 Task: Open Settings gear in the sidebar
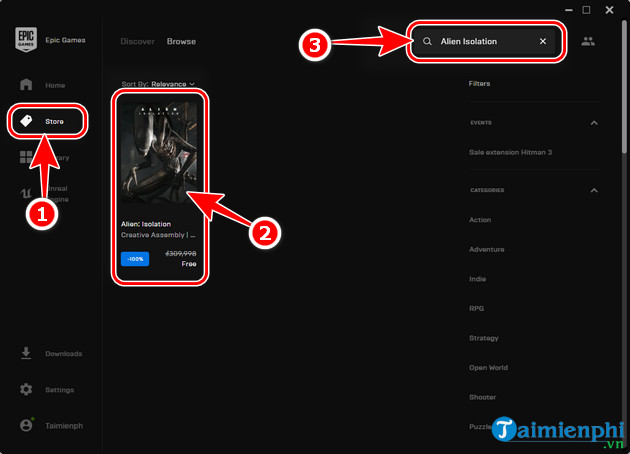pos(47,389)
